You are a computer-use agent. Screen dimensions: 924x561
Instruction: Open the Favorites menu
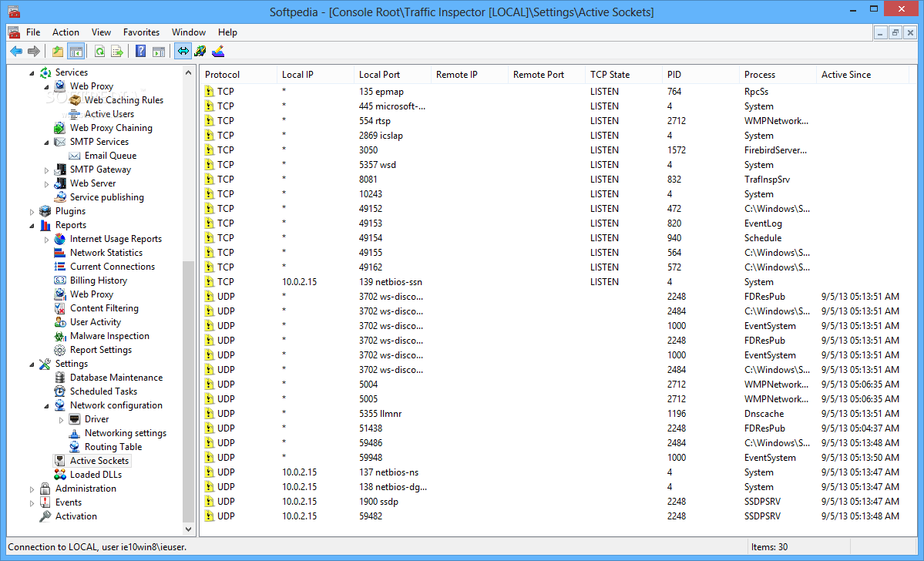coord(141,32)
